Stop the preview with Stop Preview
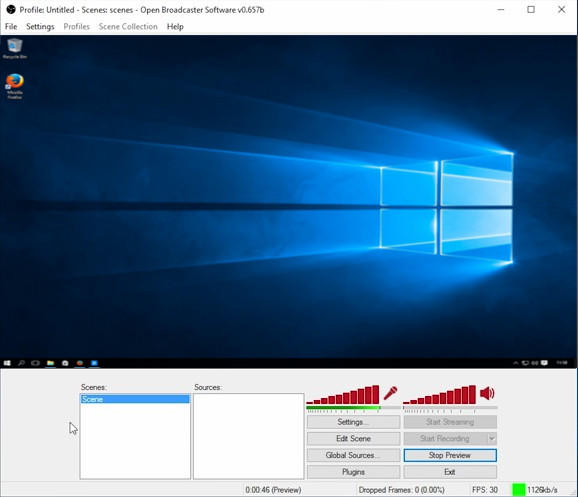The image size is (578, 497). 450,455
